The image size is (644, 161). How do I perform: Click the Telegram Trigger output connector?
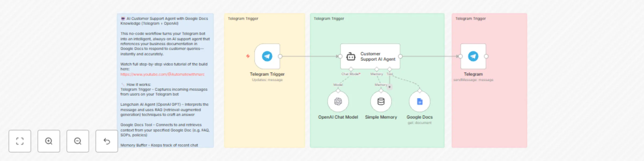tap(280, 56)
